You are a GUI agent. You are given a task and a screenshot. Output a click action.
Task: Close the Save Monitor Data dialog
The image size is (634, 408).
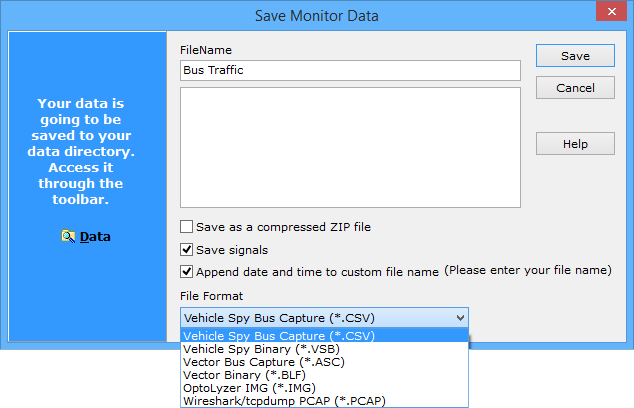point(611,14)
